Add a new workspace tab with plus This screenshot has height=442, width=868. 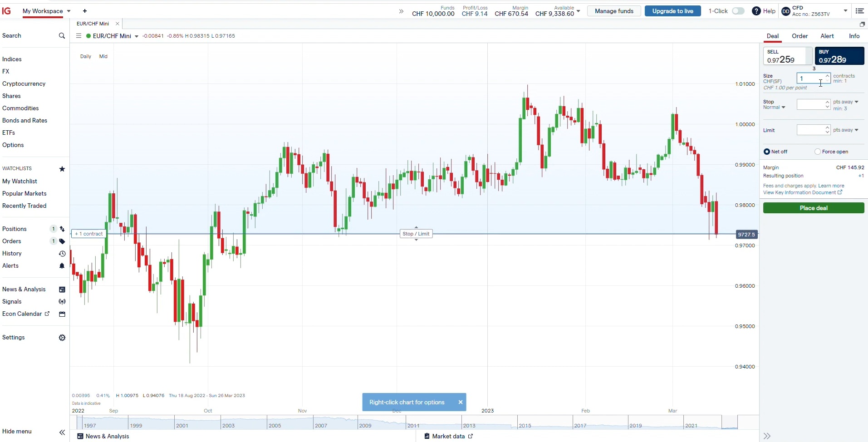tap(85, 11)
